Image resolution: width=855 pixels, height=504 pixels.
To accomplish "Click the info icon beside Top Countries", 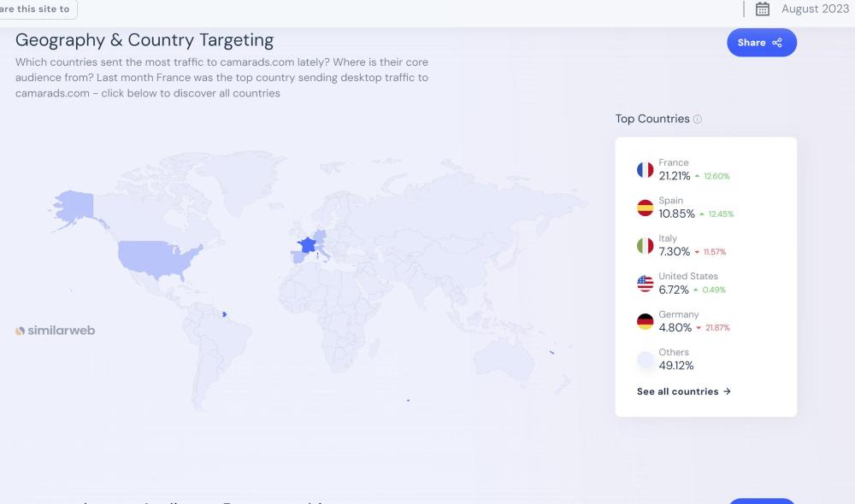I will tap(698, 120).
